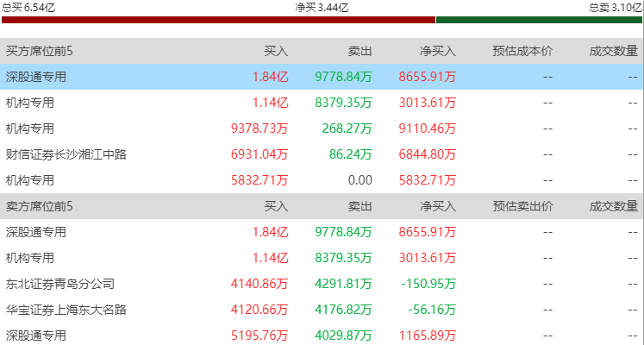The width and height of the screenshot is (644, 345).
Task: Click the 买方席位前5 header
Action: 39,51
